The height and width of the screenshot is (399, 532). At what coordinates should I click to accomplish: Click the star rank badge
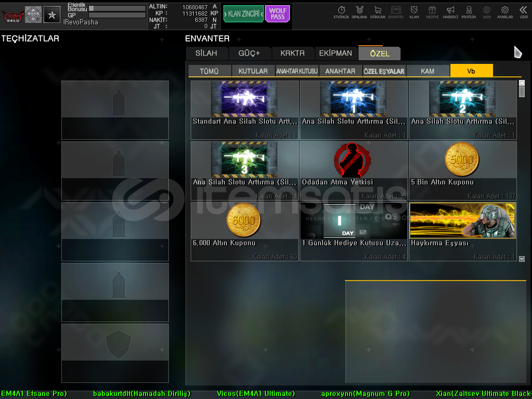click(x=52, y=15)
